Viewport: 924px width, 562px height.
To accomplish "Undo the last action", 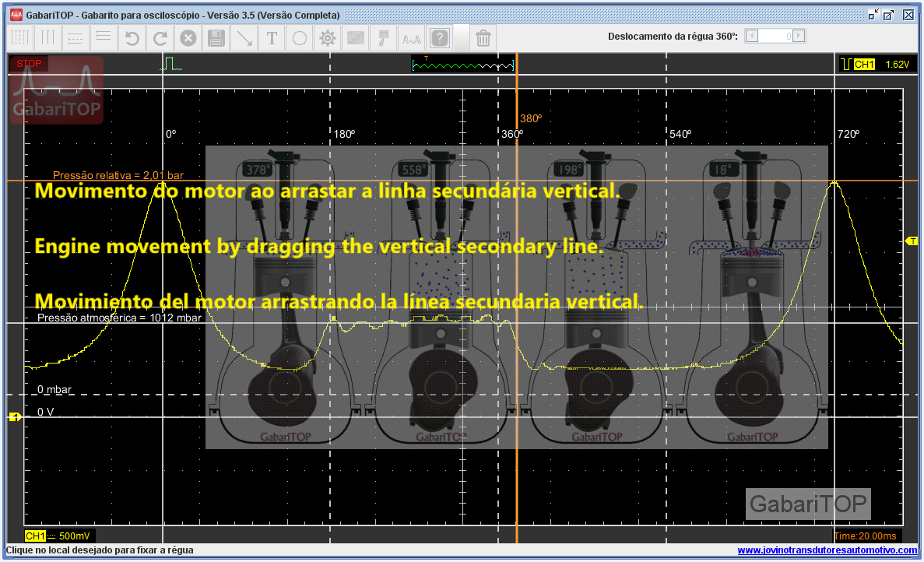I will tap(132, 38).
